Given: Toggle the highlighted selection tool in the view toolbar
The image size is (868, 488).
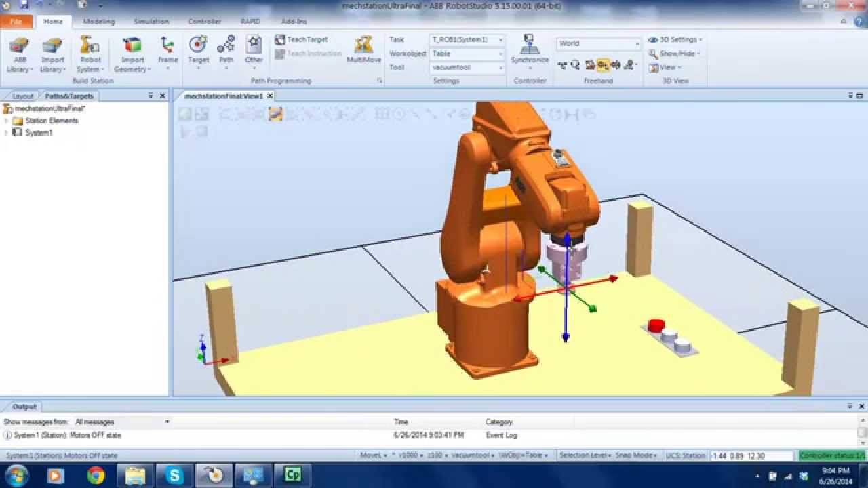Looking at the screenshot, I should coord(275,115).
